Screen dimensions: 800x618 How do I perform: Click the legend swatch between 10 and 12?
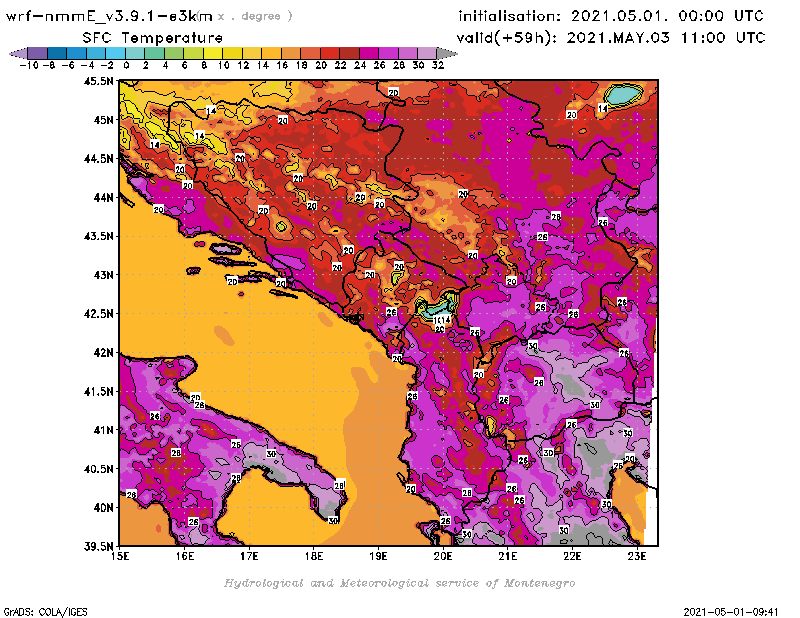(232, 53)
